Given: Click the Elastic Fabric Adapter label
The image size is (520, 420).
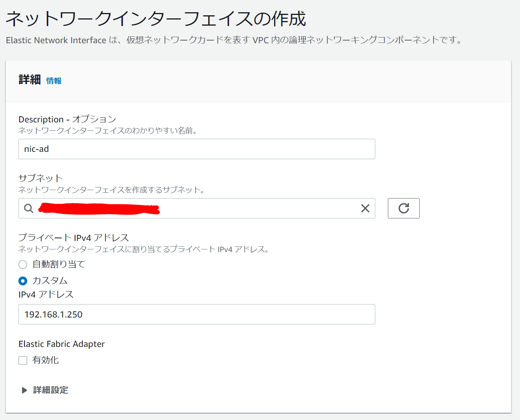Looking at the screenshot, I should pyautogui.click(x=62, y=344).
